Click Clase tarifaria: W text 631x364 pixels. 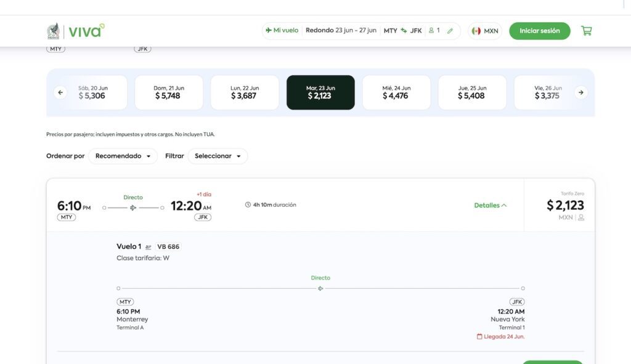pyautogui.click(x=143, y=258)
